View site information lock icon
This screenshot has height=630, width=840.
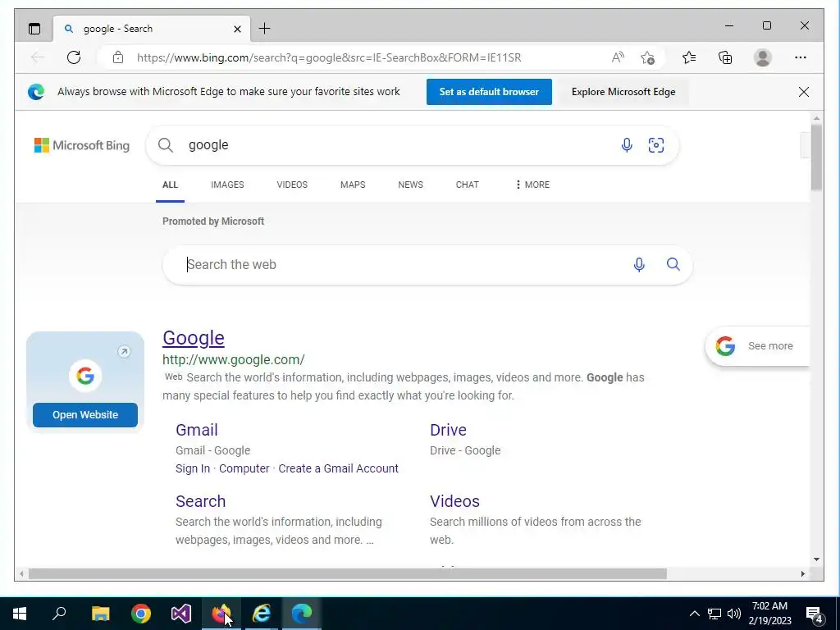click(118, 57)
